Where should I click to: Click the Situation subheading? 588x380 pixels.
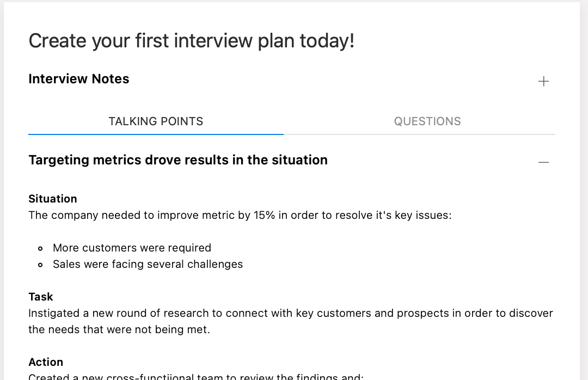53,199
